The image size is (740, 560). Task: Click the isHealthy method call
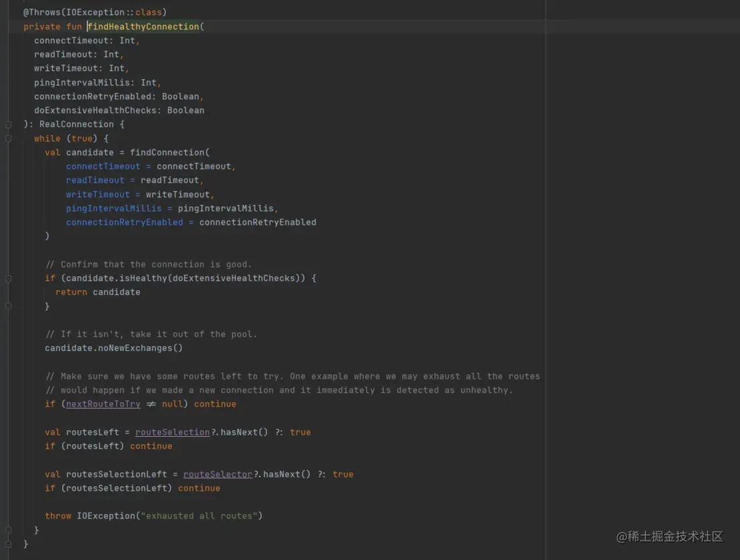(143, 278)
